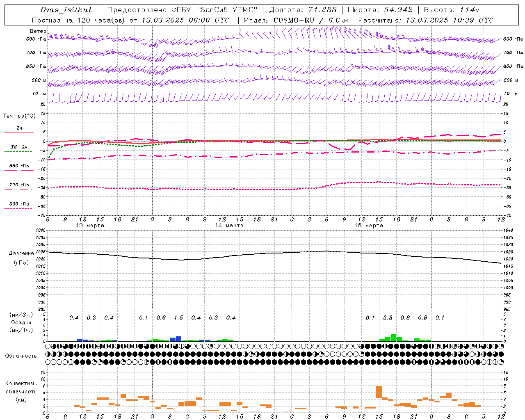Select the Высота: 114м text
This screenshot has width=525, height=420.
[452, 10]
